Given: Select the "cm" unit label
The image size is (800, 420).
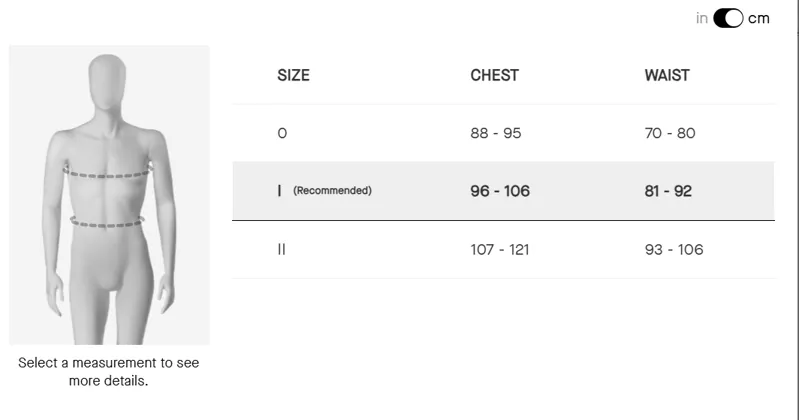Looking at the screenshot, I should [759, 19].
